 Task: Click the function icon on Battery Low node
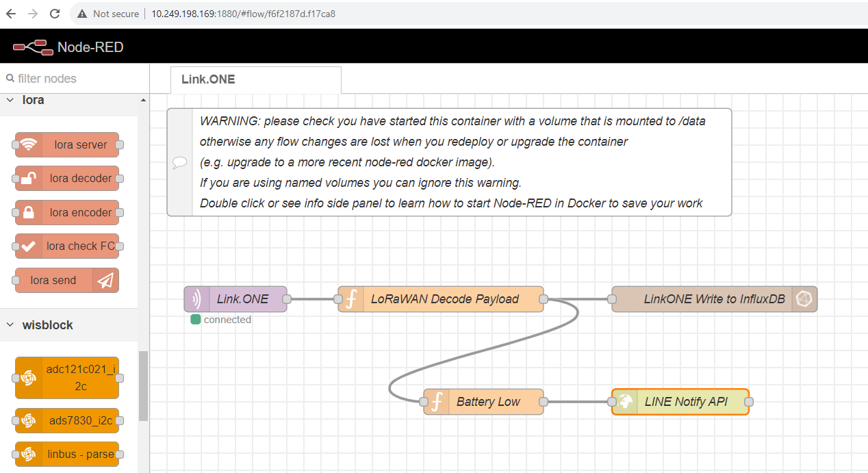[x=436, y=402]
